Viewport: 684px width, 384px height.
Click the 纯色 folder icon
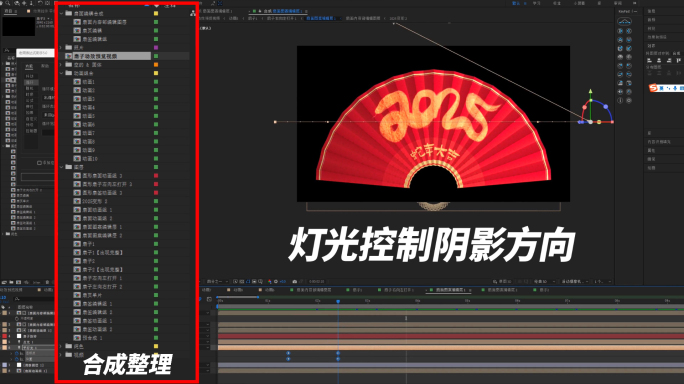pyautogui.click(x=68, y=346)
